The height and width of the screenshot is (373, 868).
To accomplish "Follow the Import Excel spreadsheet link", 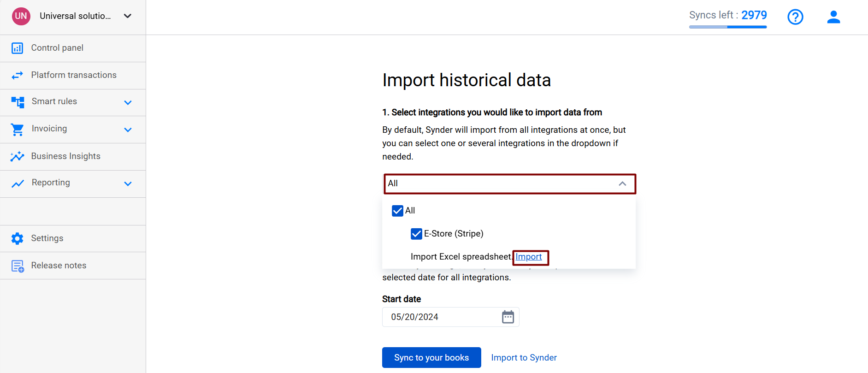I will click(529, 257).
